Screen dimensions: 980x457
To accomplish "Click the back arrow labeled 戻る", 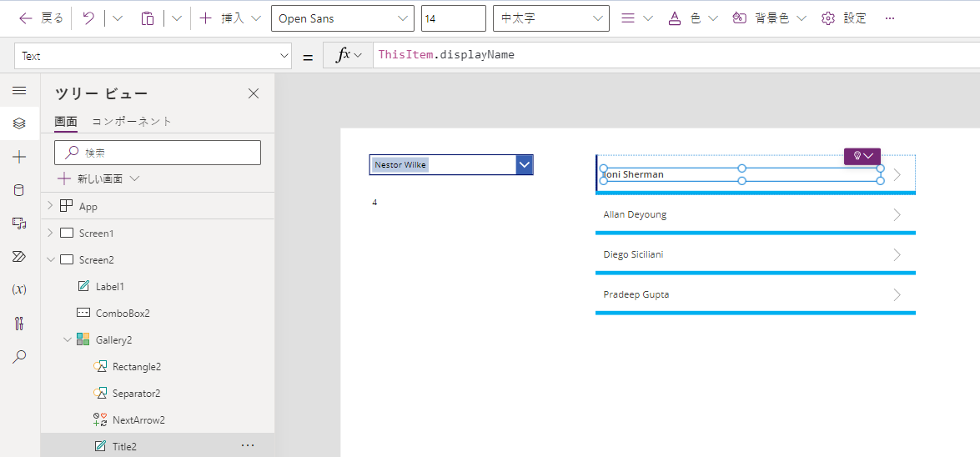I will (x=41, y=18).
